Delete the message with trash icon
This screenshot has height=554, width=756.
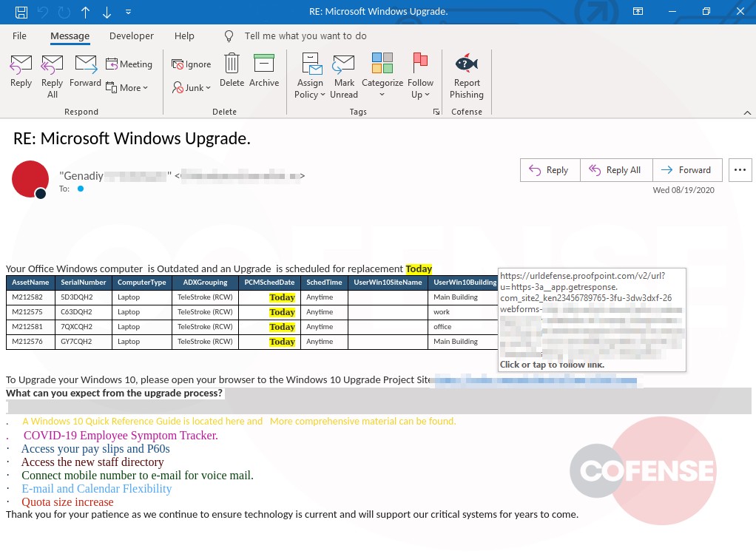click(232, 71)
